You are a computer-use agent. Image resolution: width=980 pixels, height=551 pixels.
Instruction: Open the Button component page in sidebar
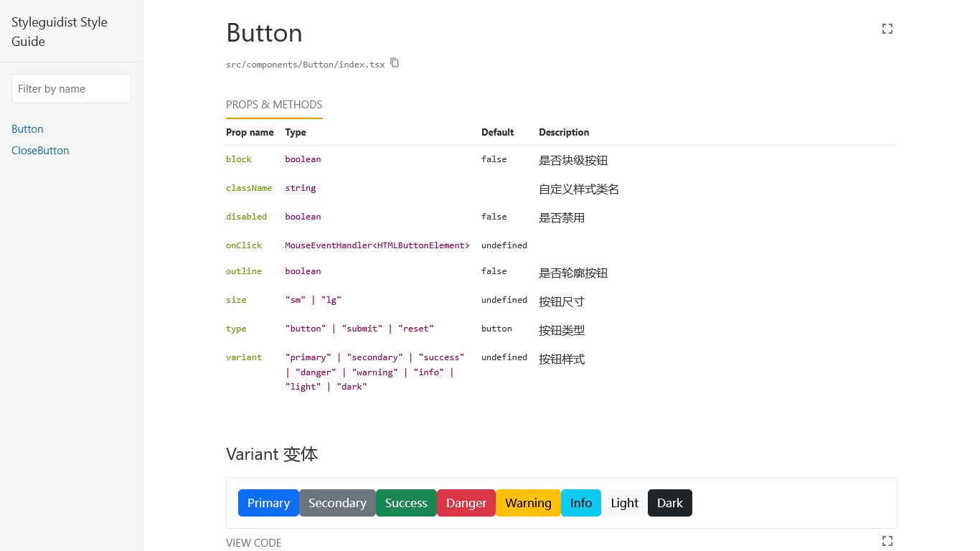pos(27,128)
